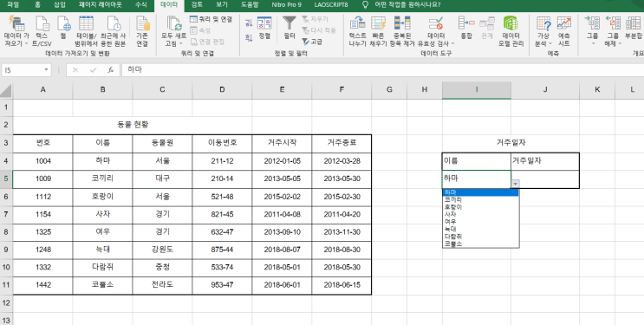Open the 정렬 sort dialog

[264, 28]
